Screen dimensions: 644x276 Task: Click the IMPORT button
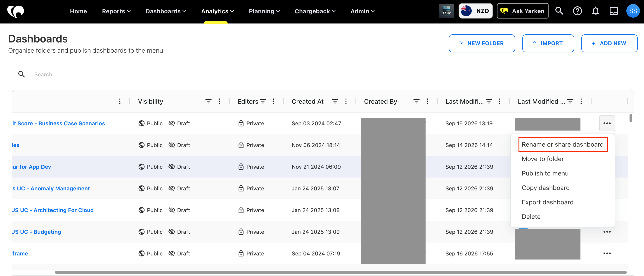pos(548,43)
